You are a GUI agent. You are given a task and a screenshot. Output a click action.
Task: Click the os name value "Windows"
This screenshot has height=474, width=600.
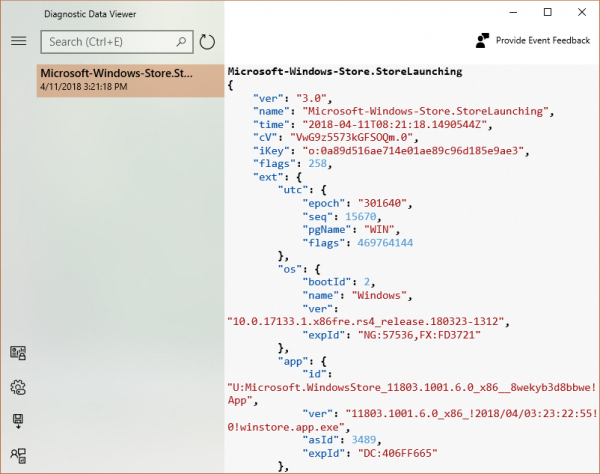pos(379,295)
